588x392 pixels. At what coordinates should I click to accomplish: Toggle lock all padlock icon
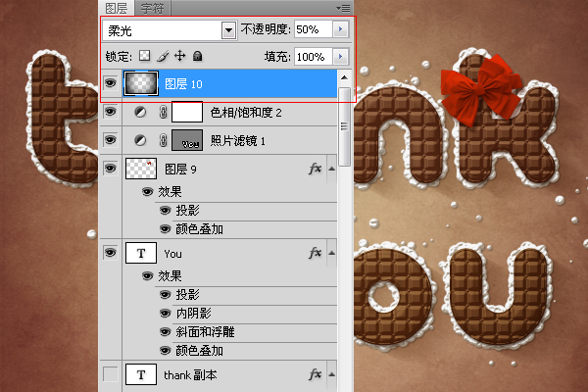pos(197,56)
